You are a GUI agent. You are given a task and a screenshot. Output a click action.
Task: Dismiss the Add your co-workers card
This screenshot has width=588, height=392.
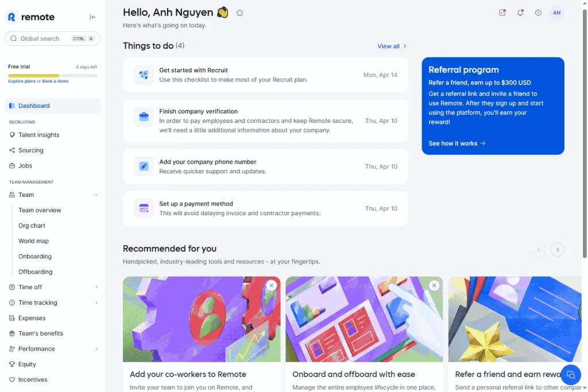[272, 286]
